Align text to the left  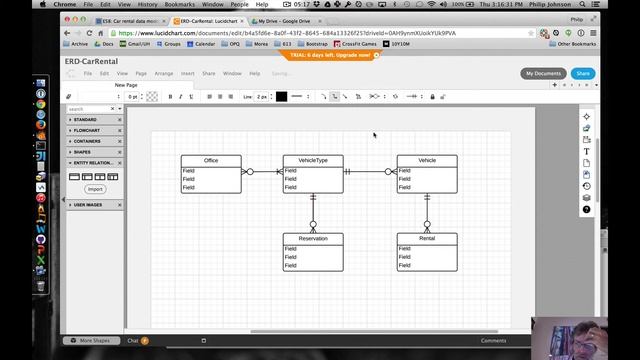coord(209,97)
